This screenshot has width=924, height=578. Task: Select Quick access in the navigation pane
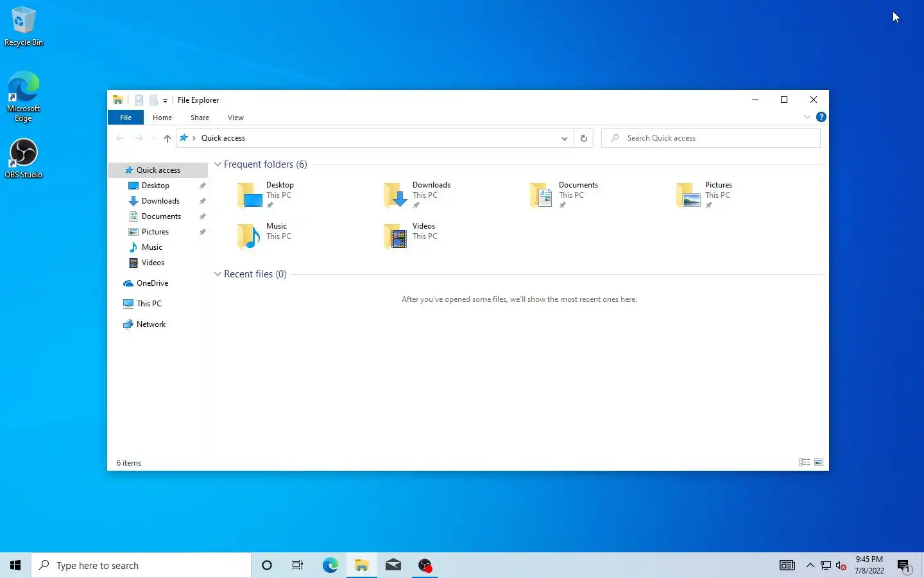[x=158, y=170]
